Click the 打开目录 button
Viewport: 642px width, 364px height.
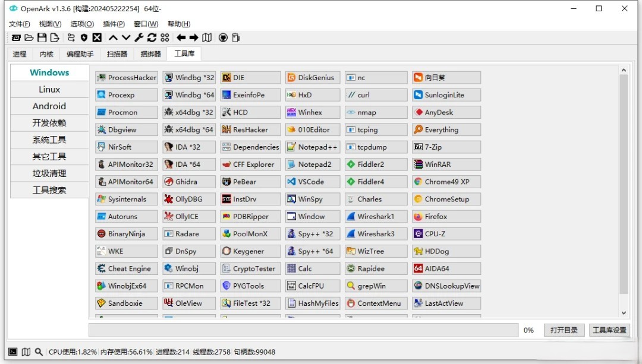(x=564, y=330)
